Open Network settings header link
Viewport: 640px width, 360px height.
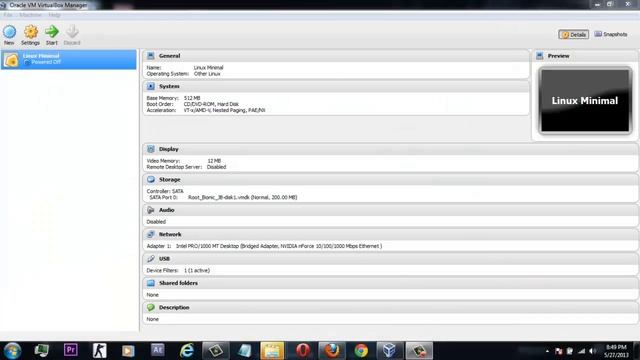[x=170, y=234]
